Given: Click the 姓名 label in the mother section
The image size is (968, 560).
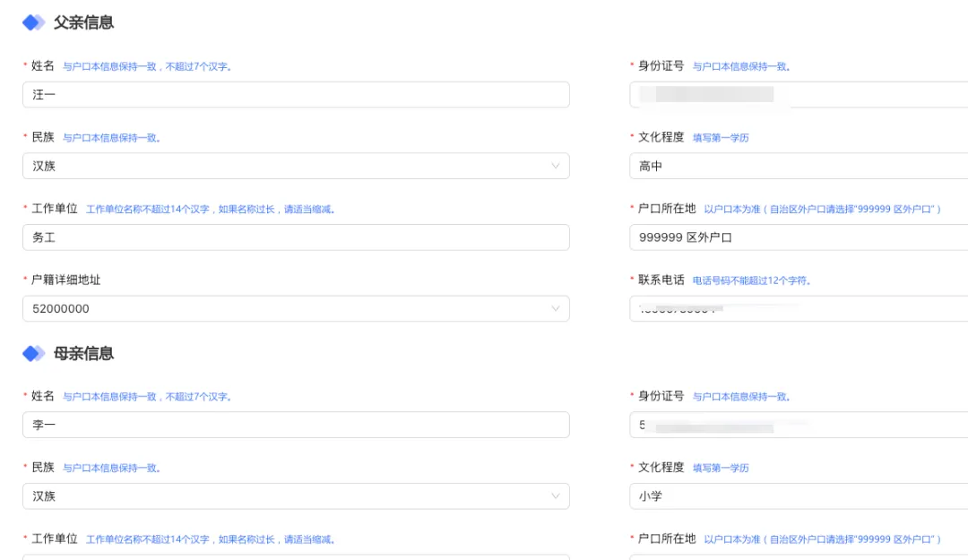Looking at the screenshot, I should coord(43,396).
